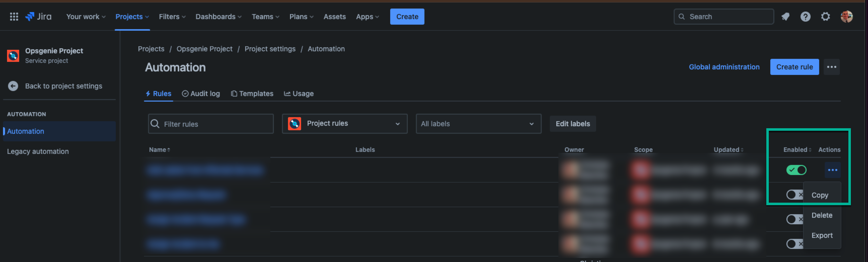Open the Usage tab

click(299, 94)
